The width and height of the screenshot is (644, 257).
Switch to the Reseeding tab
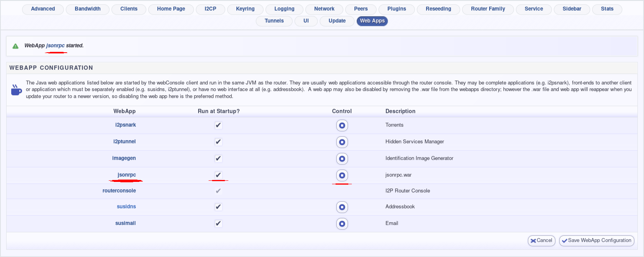pyautogui.click(x=438, y=9)
